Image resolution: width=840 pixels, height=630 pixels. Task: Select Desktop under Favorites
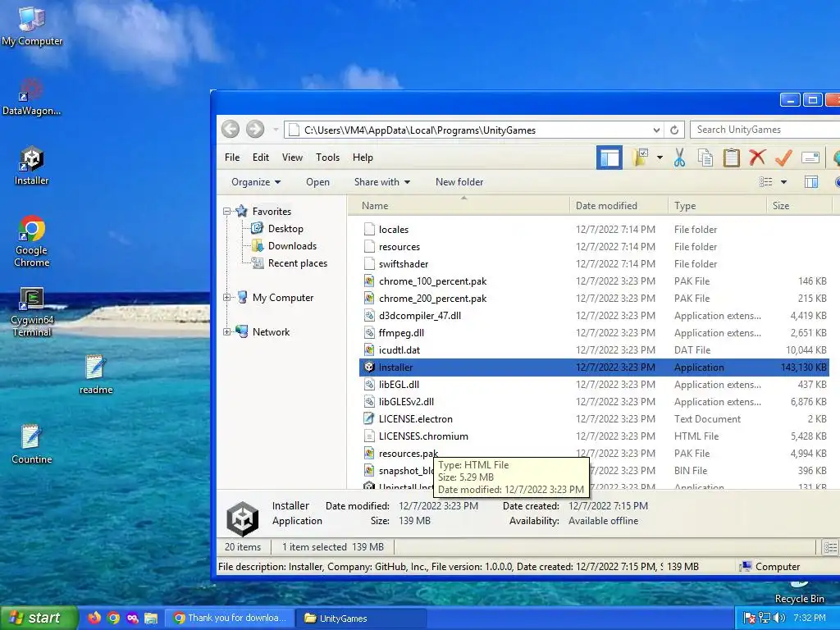(285, 229)
